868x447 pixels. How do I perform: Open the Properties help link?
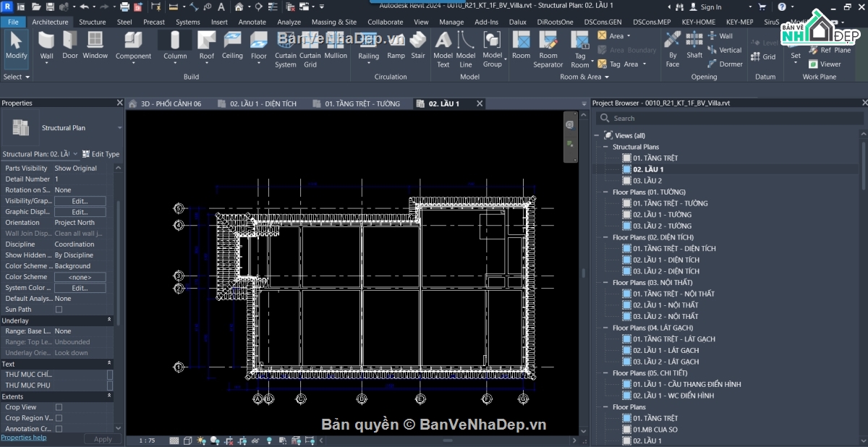click(x=24, y=438)
